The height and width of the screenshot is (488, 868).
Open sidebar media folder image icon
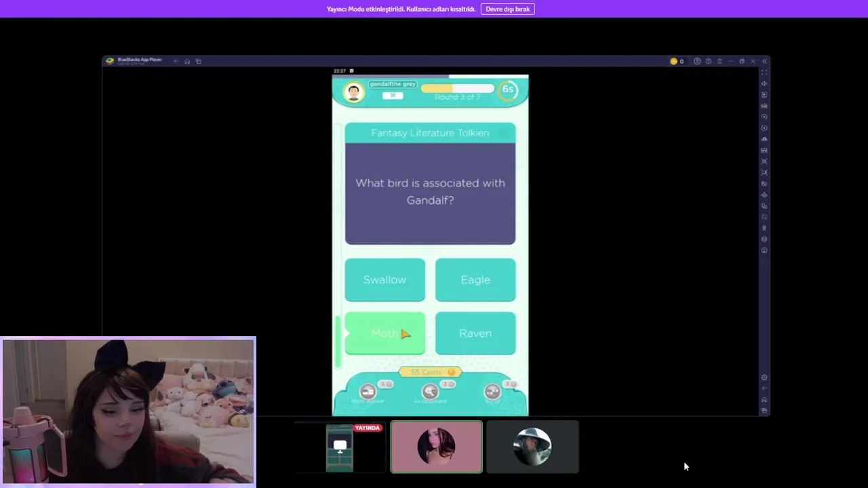(x=764, y=184)
